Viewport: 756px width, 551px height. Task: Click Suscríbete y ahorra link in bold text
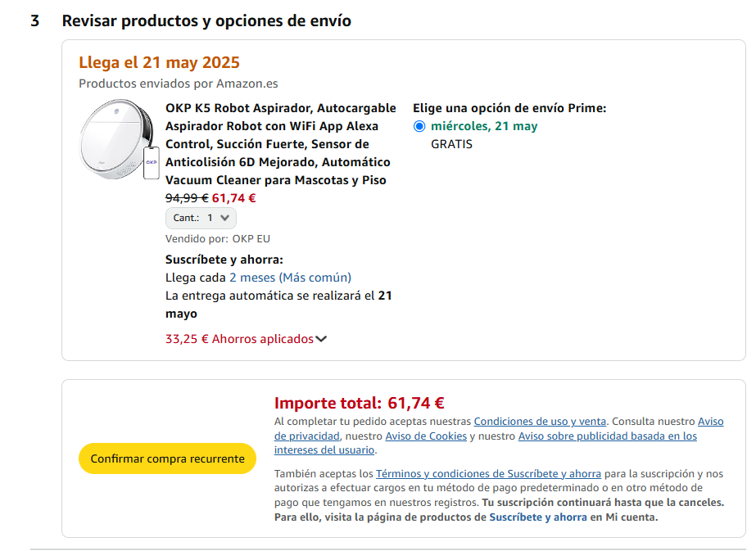pyautogui.click(x=538, y=517)
